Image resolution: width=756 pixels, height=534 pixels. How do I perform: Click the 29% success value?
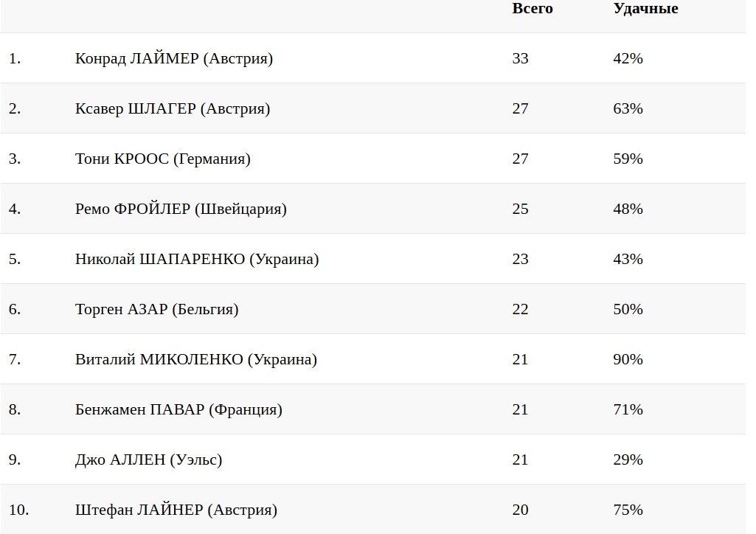[x=628, y=460]
